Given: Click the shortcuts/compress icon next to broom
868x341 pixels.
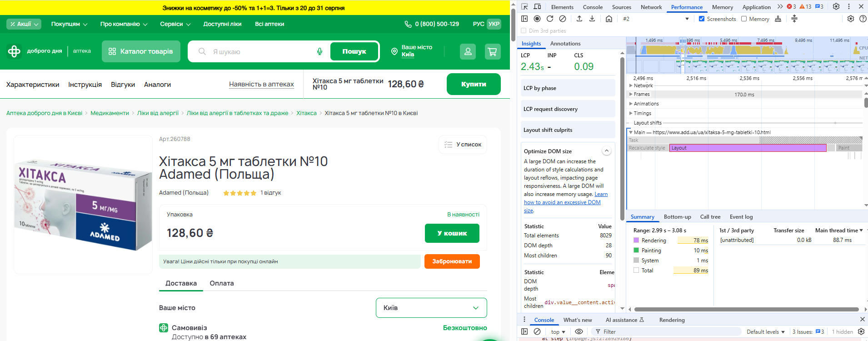Looking at the screenshot, I should 794,19.
